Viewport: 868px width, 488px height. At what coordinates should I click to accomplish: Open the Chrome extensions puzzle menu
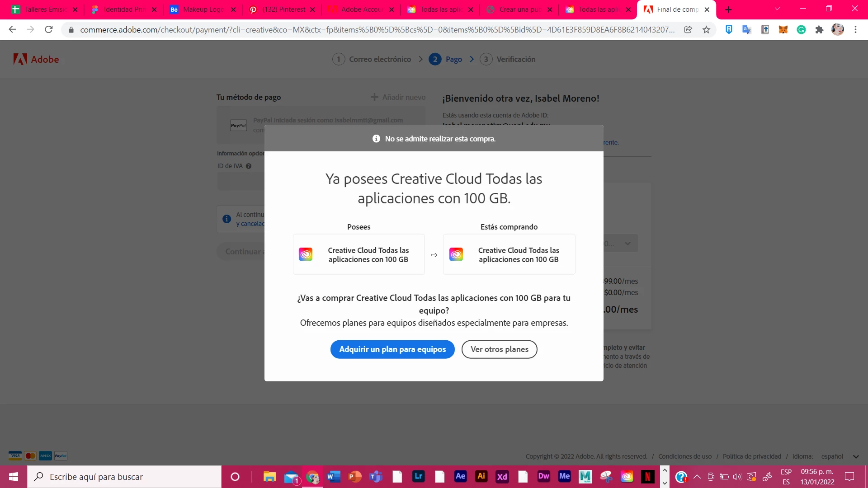pyautogui.click(x=819, y=29)
